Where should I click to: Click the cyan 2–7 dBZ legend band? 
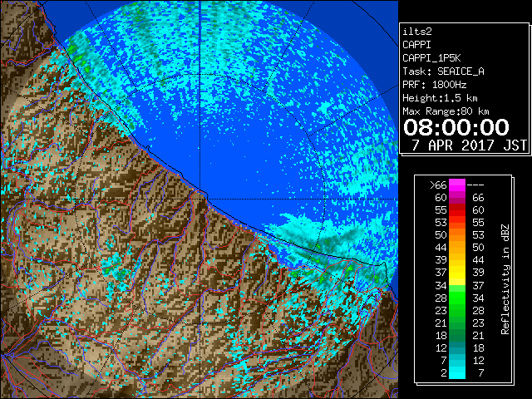pos(457,372)
